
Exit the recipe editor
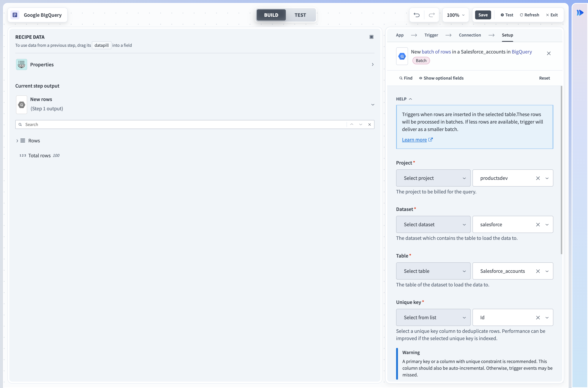552,15
